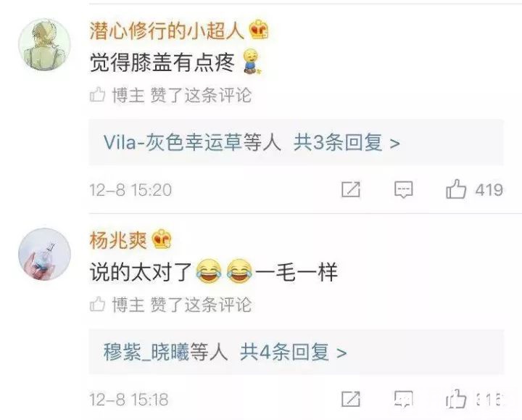Tap the crown badge beside 杨兆爽
Viewport: 522px width, 420px height.
pos(162,239)
